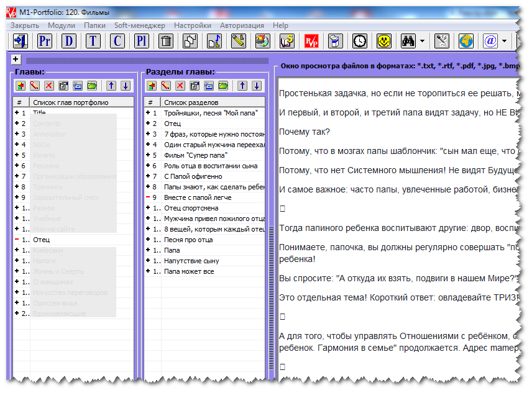Click the # column header in chapters list
Screen dimensions: 532x393
(21, 102)
